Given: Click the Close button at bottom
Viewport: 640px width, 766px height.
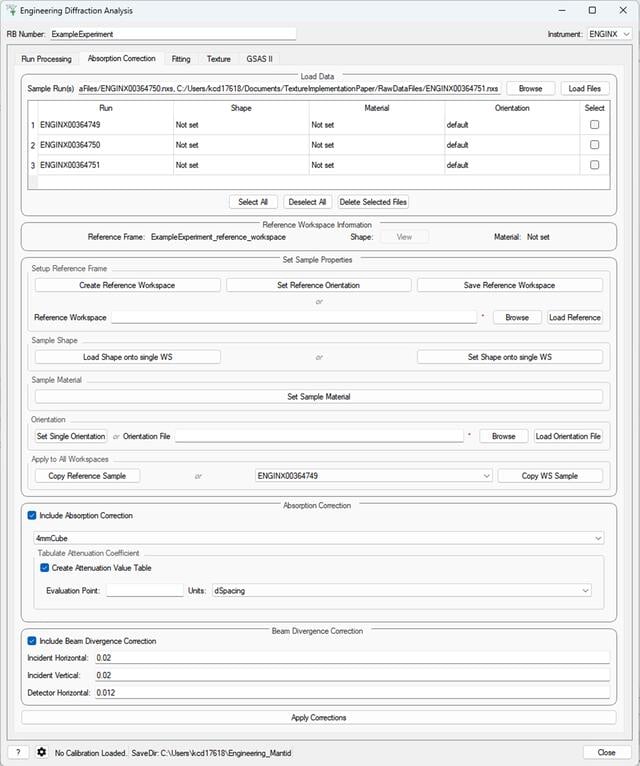Looking at the screenshot, I should click(x=606, y=752).
